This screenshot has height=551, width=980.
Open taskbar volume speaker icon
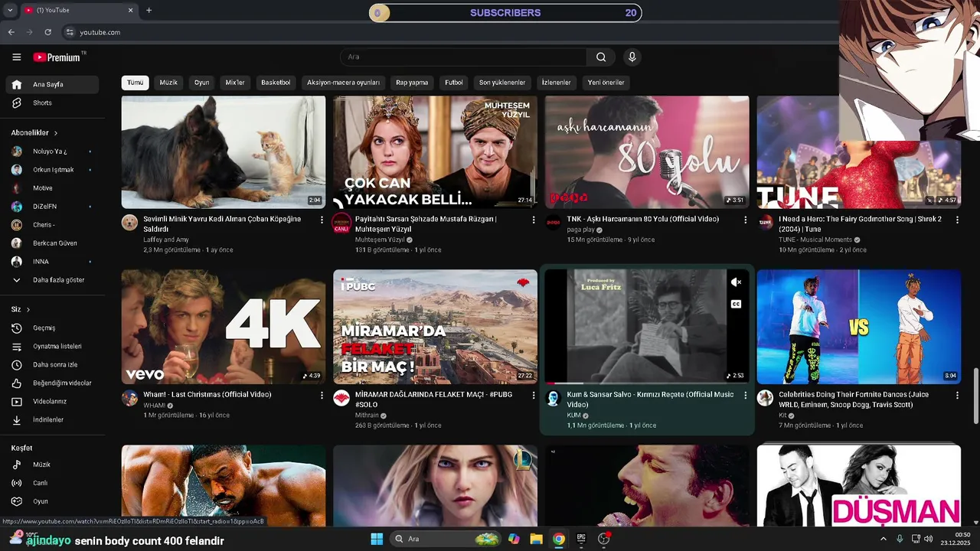click(929, 539)
